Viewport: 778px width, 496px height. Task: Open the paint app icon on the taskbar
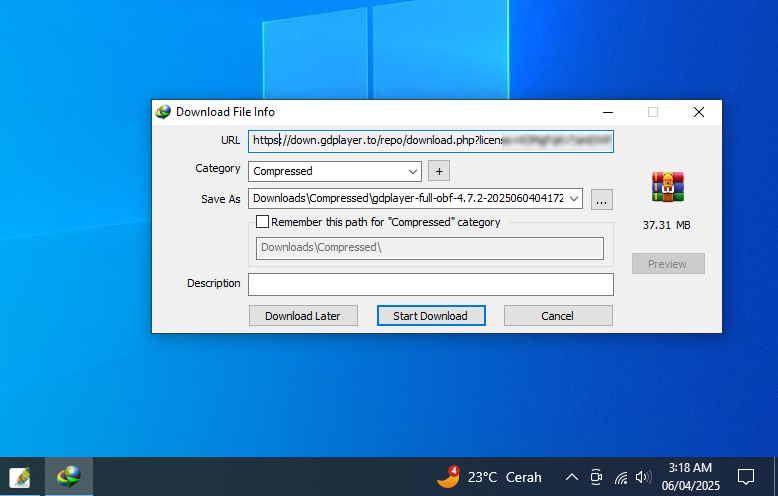19,477
